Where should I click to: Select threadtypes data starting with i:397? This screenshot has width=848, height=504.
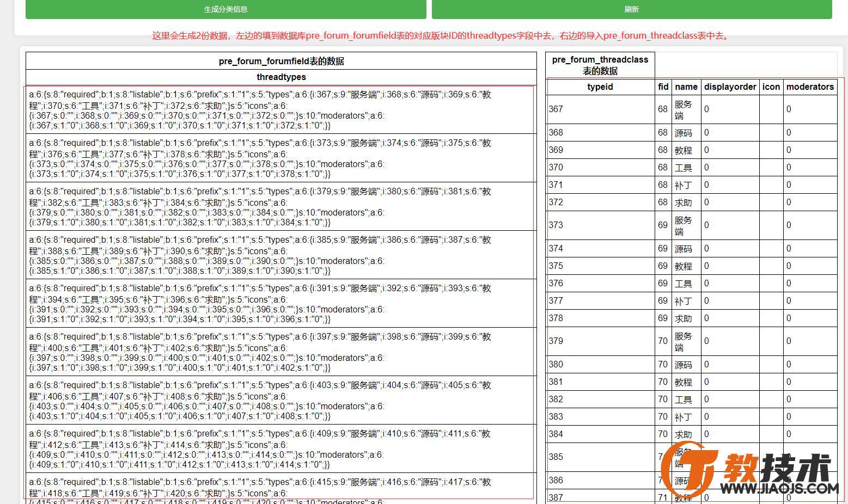[281, 352]
